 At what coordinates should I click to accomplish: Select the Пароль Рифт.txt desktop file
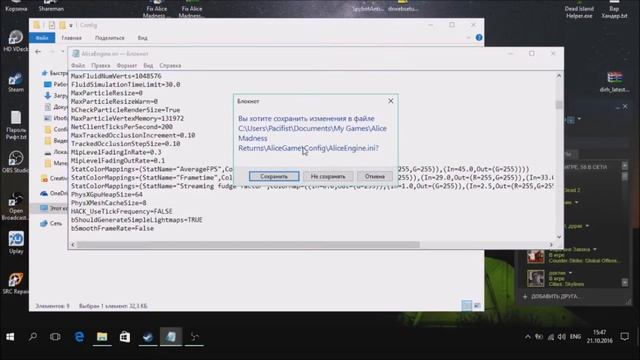tap(16, 125)
